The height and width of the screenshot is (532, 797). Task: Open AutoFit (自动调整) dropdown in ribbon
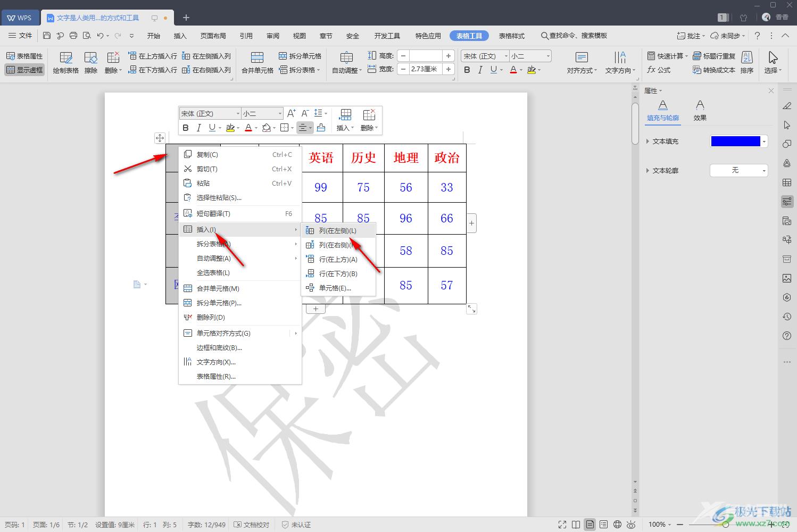tap(347, 63)
